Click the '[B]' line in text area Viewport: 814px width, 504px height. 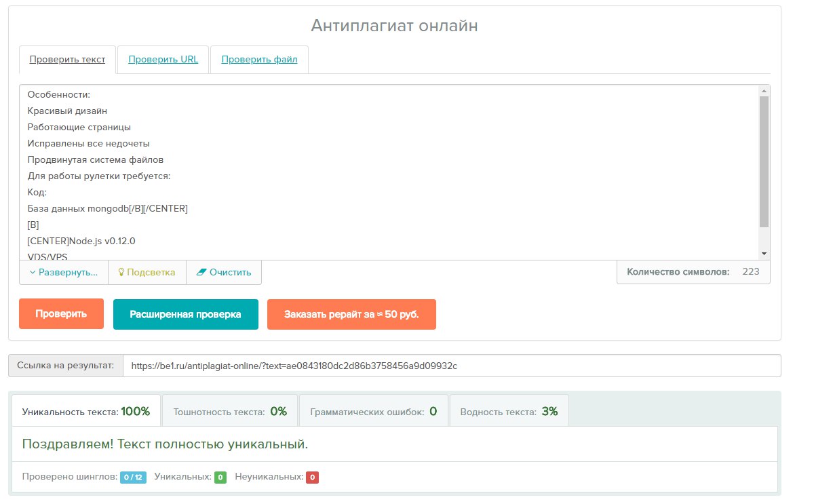click(34, 225)
